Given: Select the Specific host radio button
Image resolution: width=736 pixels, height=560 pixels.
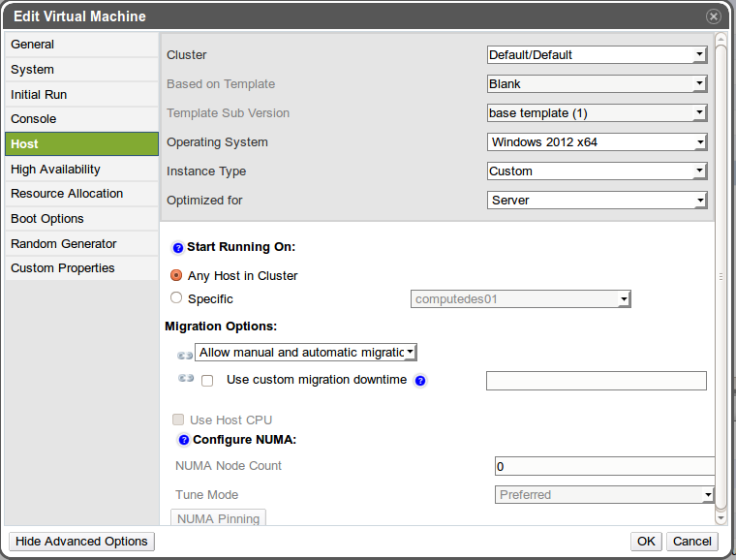Looking at the screenshot, I should pos(176,298).
